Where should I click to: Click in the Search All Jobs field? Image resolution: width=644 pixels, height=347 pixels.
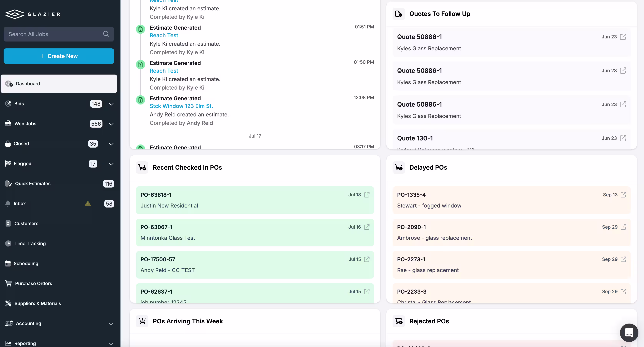[x=59, y=34]
